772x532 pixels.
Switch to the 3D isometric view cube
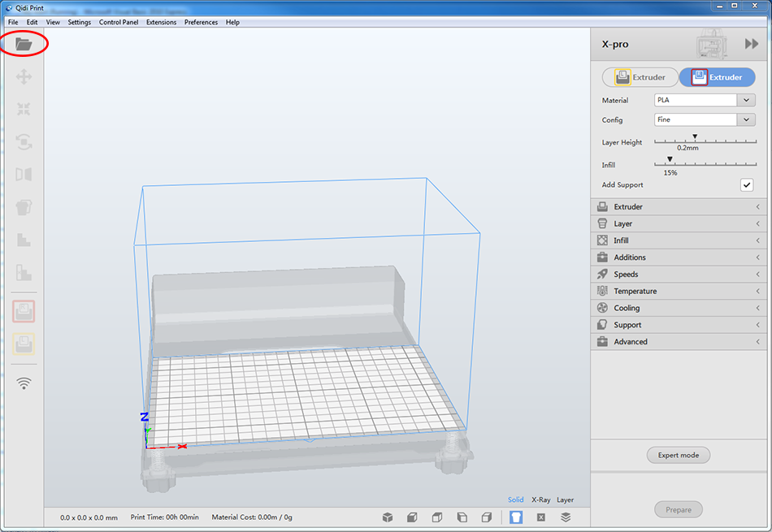388,517
